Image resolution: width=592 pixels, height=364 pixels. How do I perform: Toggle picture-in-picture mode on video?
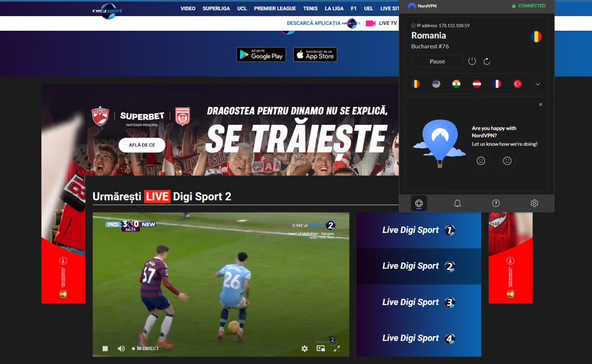pos(320,348)
